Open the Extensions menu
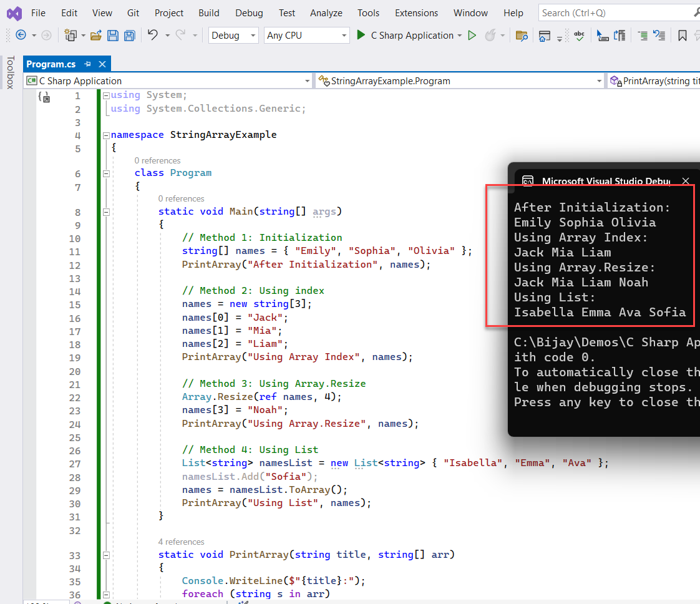The image size is (700, 604). 416,13
